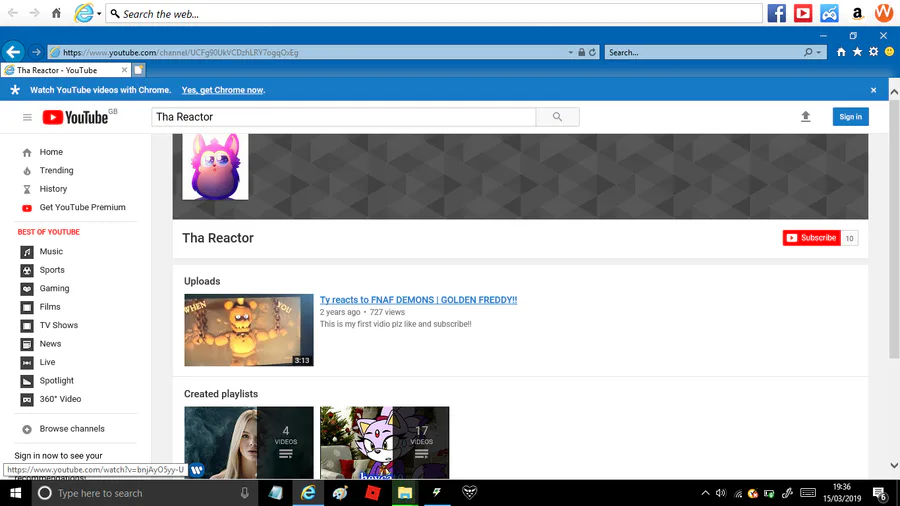900x506 pixels.
Task: Click the browser Home icon beside the favorites star
Action: [x=841, y=52]
